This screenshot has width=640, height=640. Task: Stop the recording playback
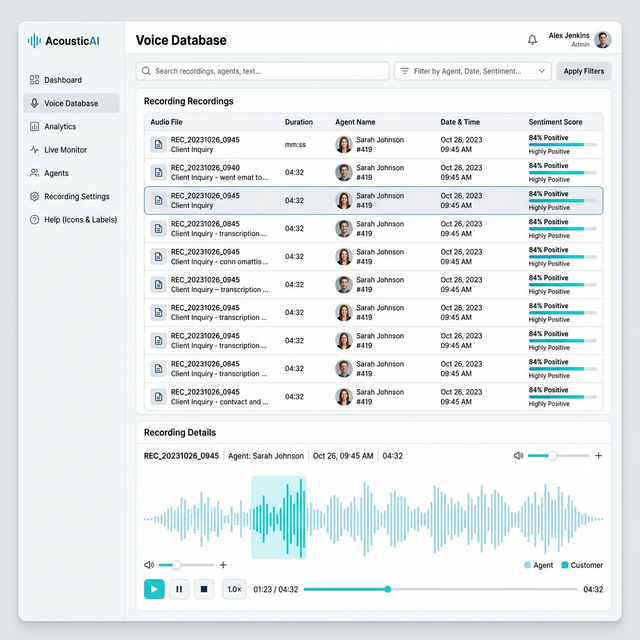(203, 589)
